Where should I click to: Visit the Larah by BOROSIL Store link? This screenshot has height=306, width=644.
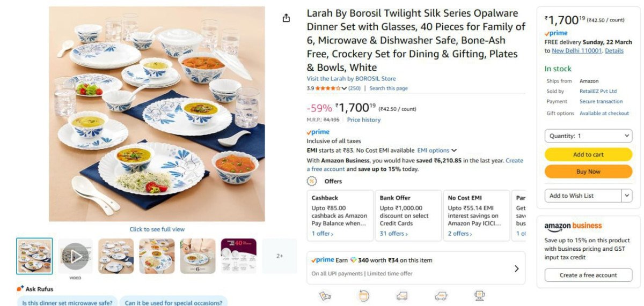351,79
